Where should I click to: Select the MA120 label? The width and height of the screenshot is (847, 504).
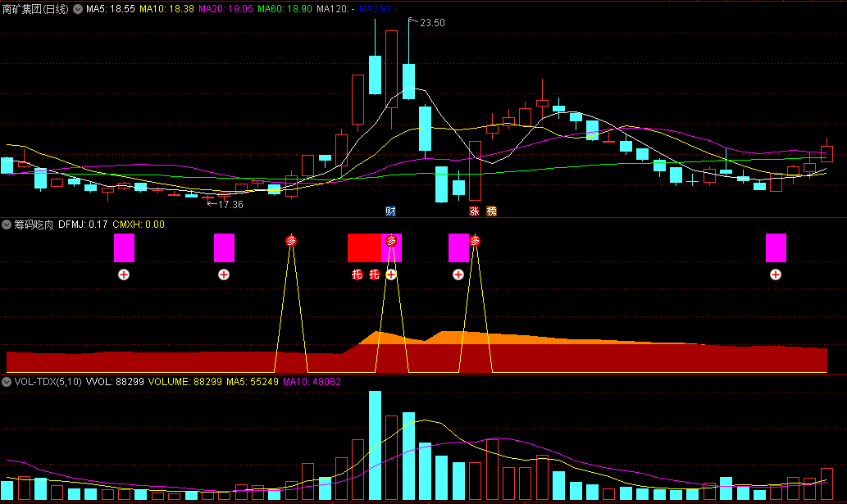(335, 9)
